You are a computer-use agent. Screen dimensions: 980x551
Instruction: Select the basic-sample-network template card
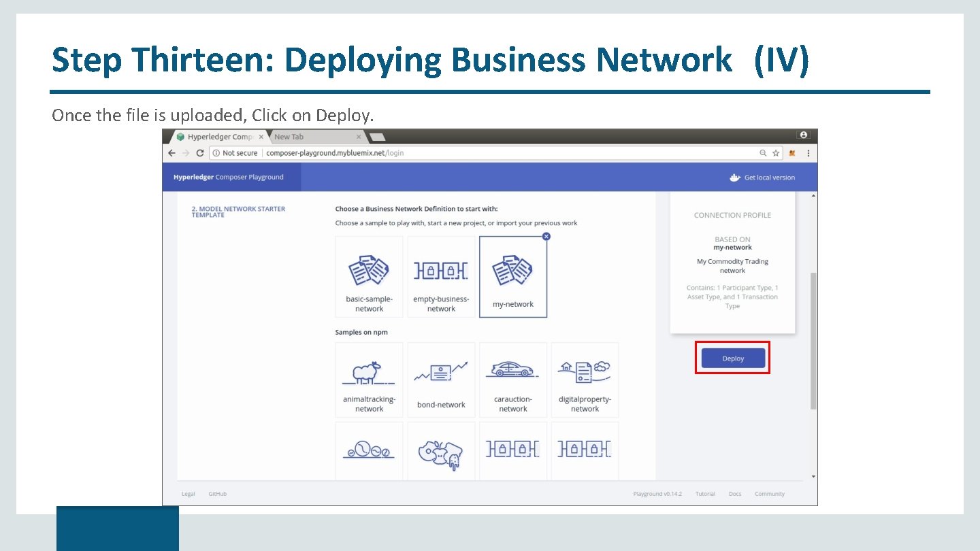click(369, 277)
